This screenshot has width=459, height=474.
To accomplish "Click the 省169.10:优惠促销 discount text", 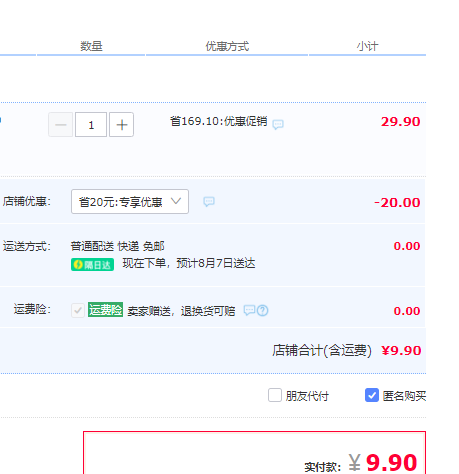I will pos(219,121).
